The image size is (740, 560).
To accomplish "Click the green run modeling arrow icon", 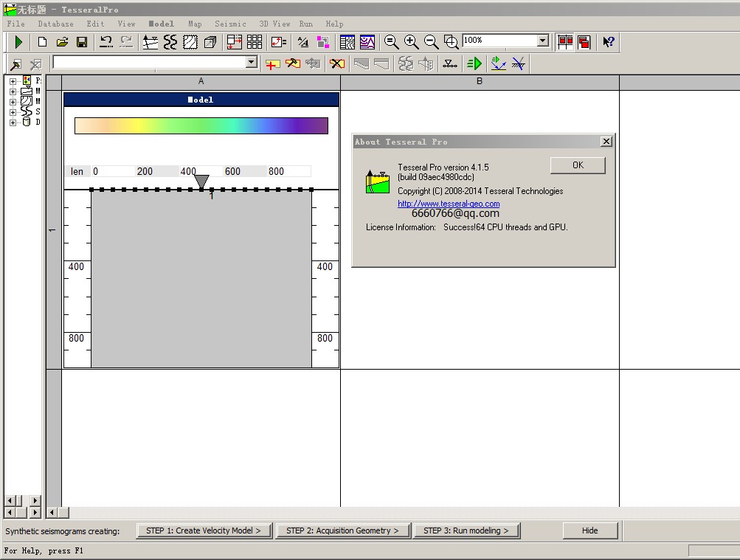I will (x=474, y=64).
